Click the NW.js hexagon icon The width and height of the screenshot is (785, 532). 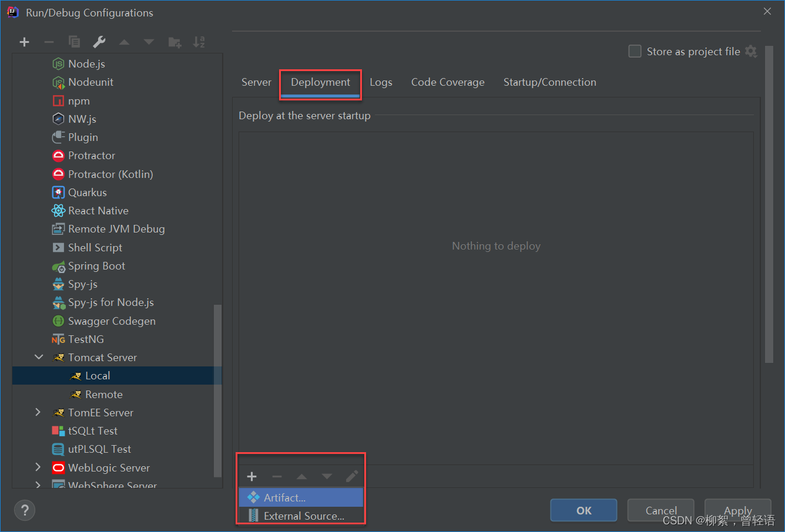point(58,119)
